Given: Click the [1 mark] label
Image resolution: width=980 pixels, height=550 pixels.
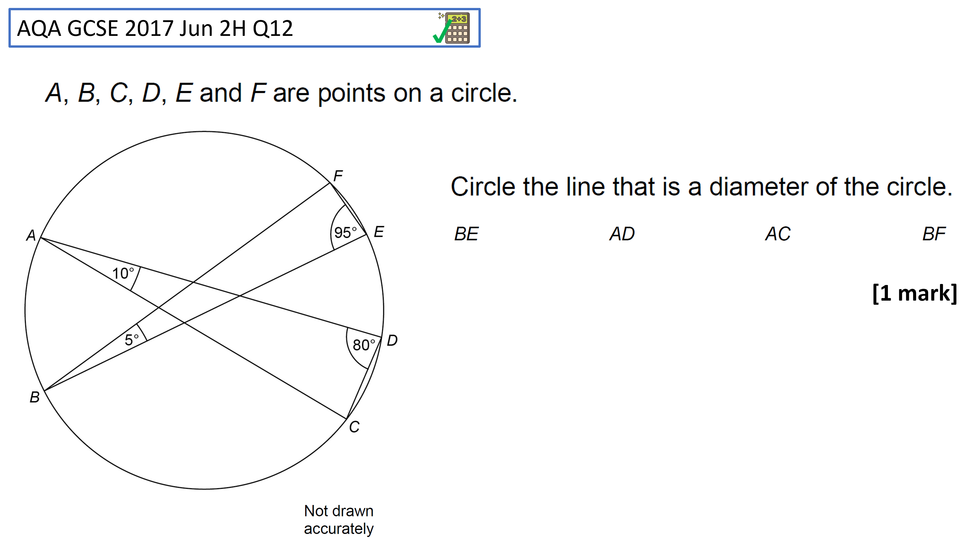Looking at the screenshot, I should click(x=915, y=293).
